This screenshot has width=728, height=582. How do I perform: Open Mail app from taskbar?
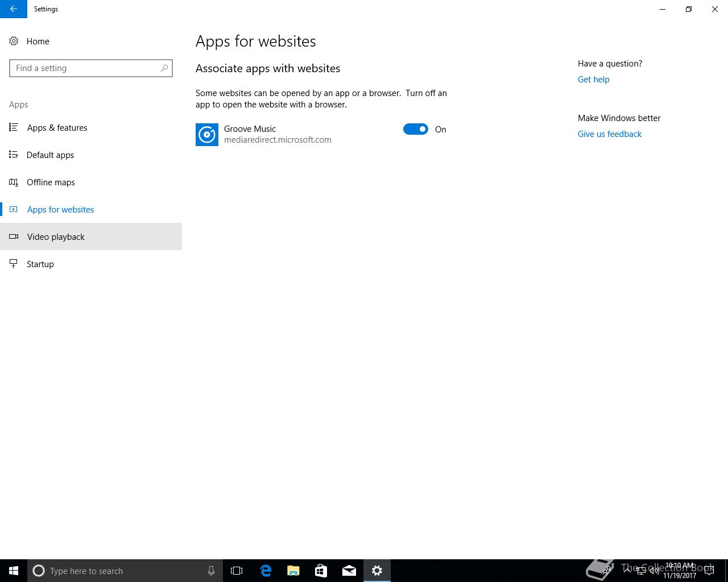tap(349, 571)
